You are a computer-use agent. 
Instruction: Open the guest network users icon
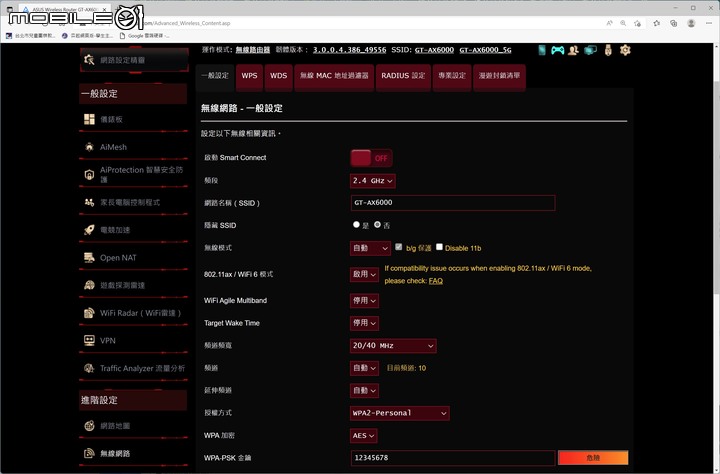pos(573,50)
